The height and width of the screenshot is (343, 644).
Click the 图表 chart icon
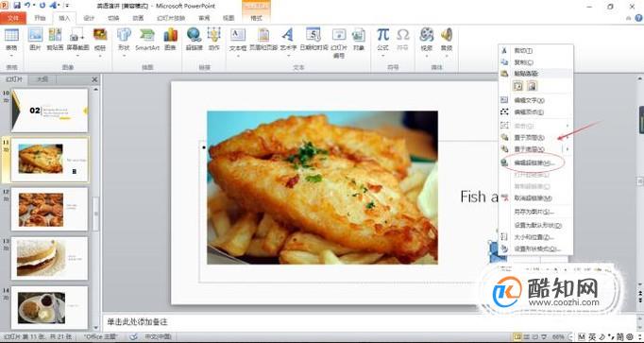(x=171, y=40)
